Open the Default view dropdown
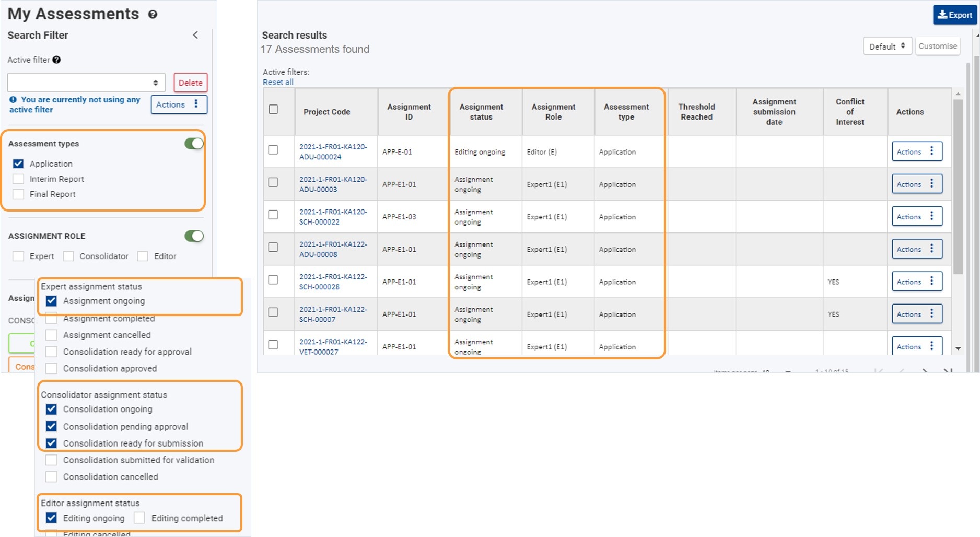The height and width of the screenshot is (537, 980). (887, 46)
